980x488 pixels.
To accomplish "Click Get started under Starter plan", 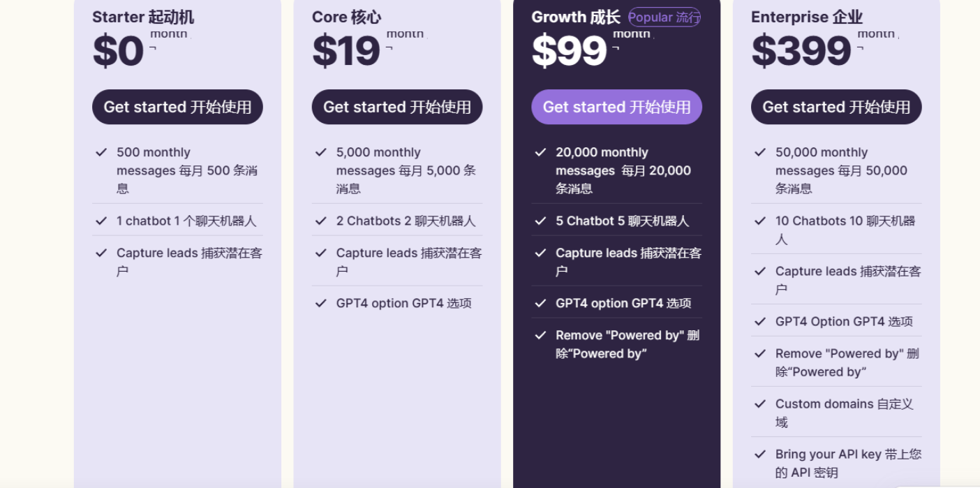I will coord(177,107).
